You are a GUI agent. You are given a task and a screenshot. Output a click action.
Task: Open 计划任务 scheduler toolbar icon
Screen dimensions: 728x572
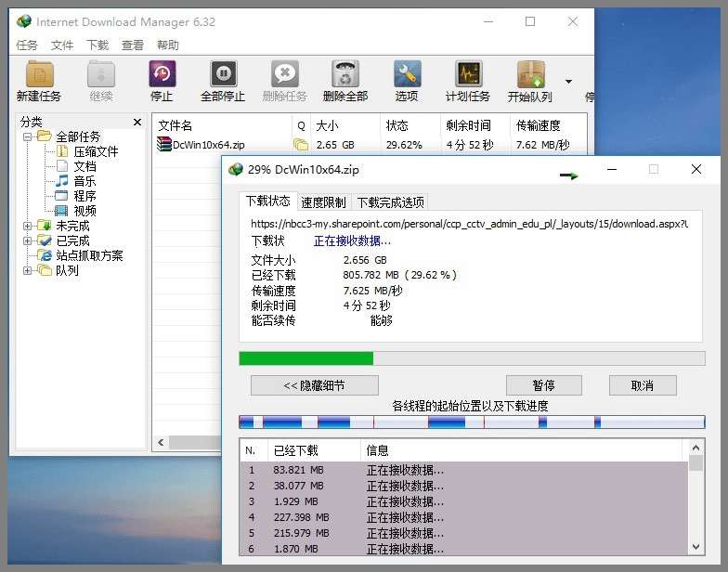tap(468, 74)
